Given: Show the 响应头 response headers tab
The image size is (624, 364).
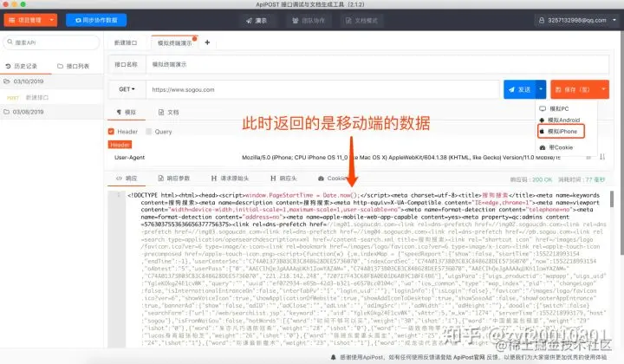Looking at the screenshot, I should click(x=283, y=179).
